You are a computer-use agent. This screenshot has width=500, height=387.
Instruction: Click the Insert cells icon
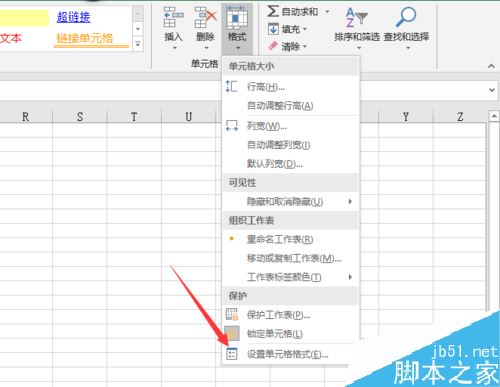point(173,17)
